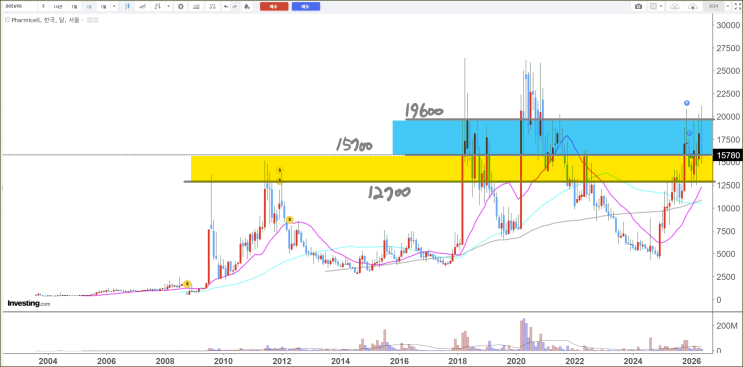Click the 10000 price axis label
Image resolution: width=743 pixels, height=367 pixels.
727,208
